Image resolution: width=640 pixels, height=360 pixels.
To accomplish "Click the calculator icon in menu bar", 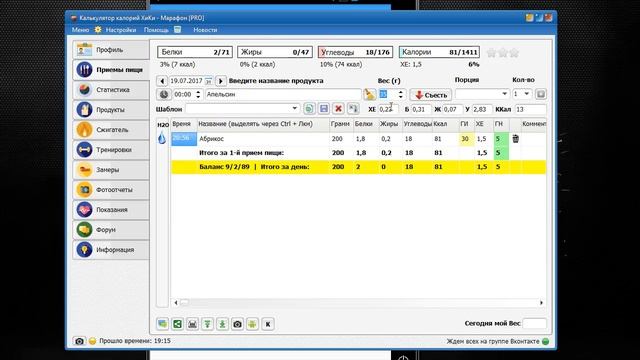I will click(178, 29).
